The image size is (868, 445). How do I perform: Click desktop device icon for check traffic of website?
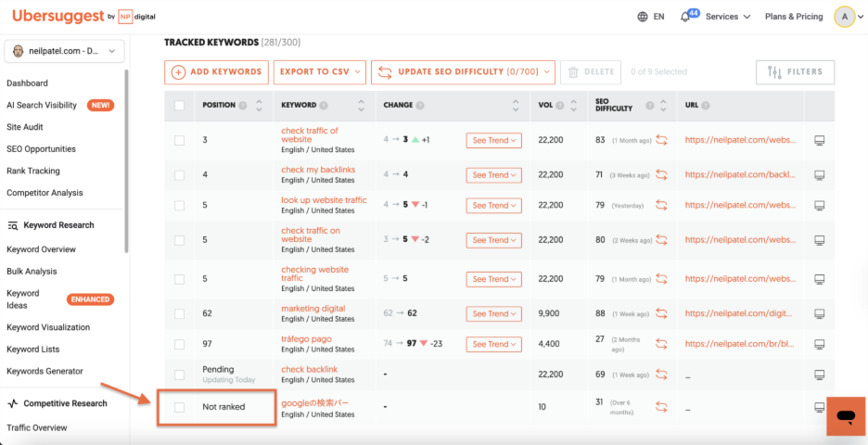pyautogui.click(x=820, y=141)
